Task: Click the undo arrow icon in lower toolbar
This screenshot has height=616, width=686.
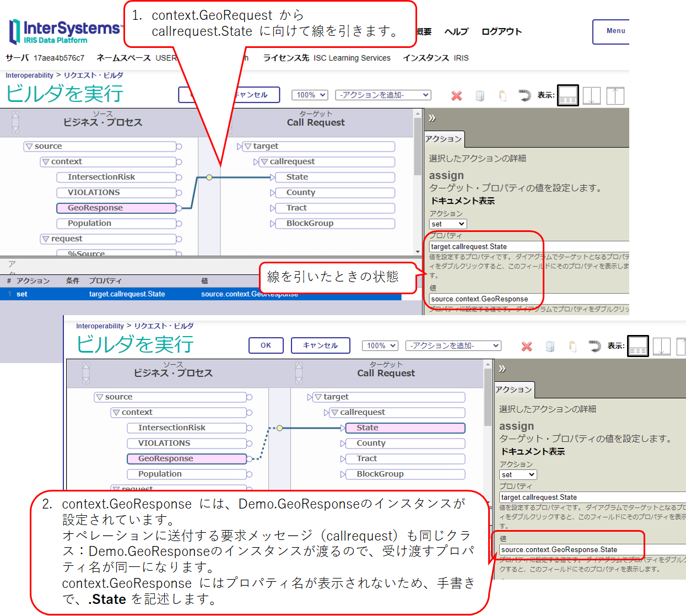Action: click(x=595, y=346)
